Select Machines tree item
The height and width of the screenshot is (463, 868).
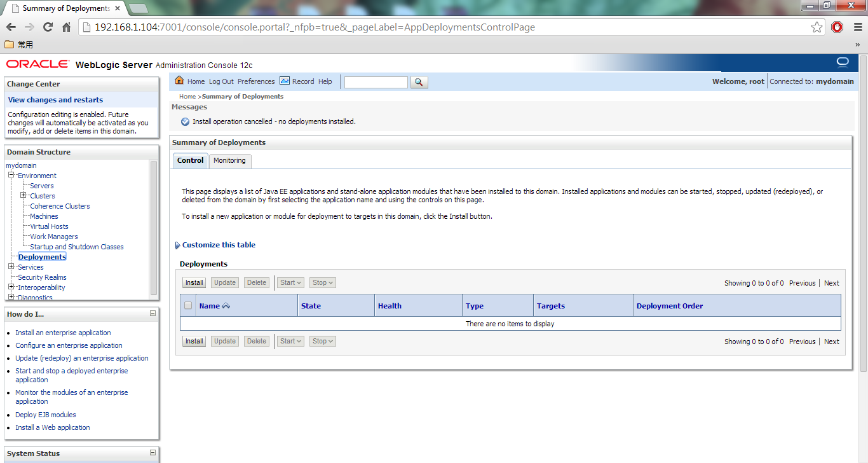[x=44, y=216]
